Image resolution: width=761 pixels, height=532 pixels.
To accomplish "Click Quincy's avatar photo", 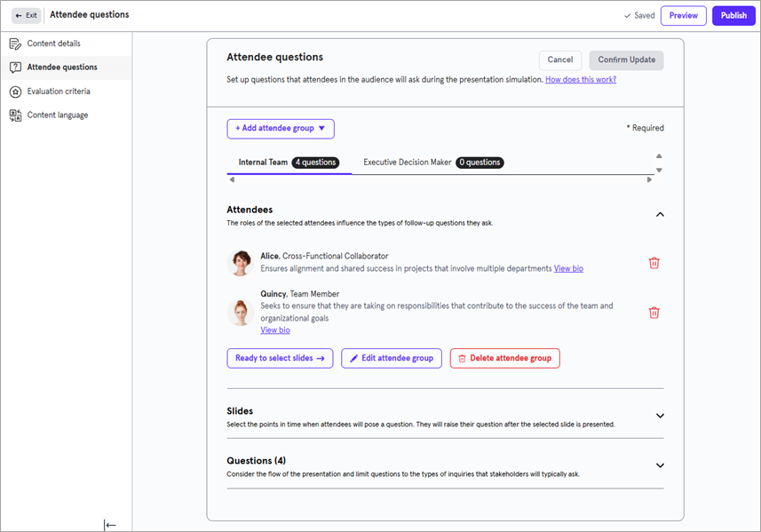I will (240, 313).
